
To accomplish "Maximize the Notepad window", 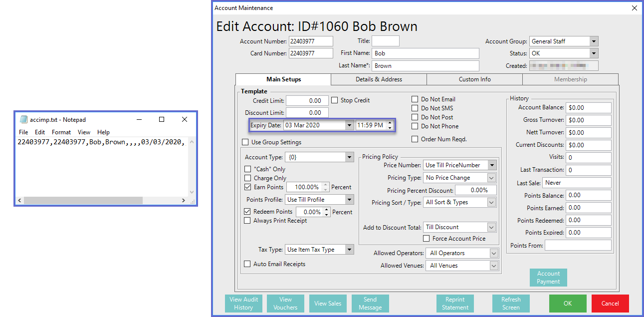I will [162, 120].
